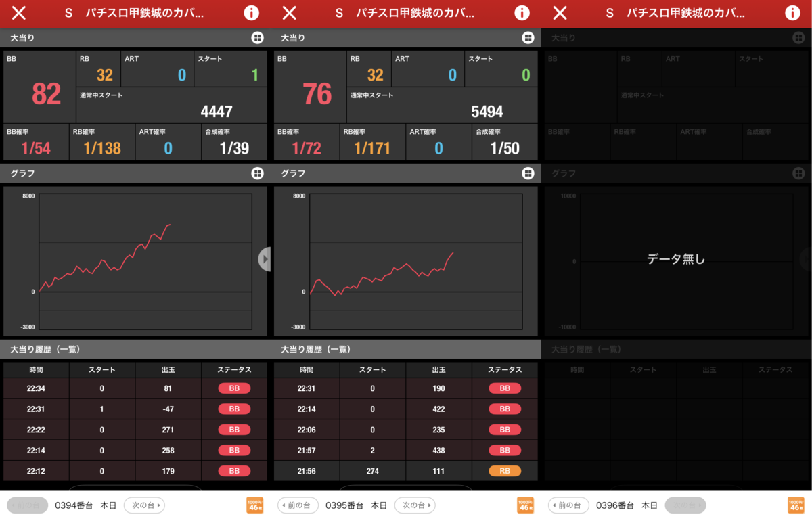Close the 0395番台 machine data panel

point(290,13)
